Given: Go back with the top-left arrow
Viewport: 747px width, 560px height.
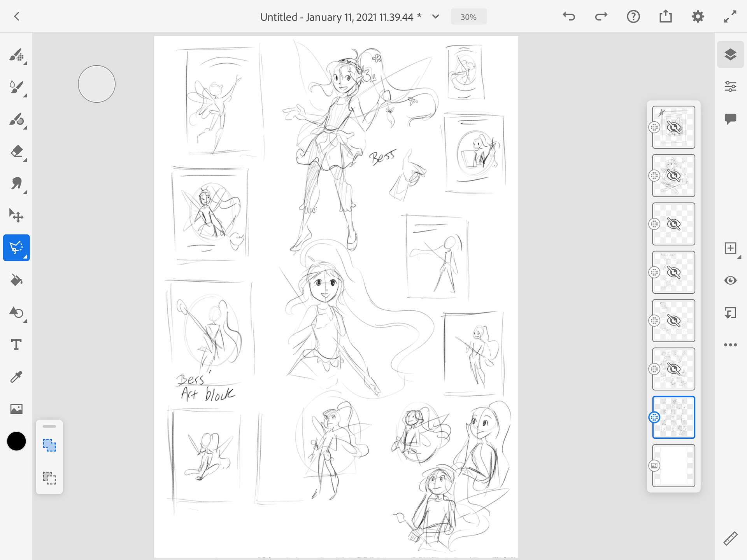Looking at the screenshot, I should (x=16, y=16).
